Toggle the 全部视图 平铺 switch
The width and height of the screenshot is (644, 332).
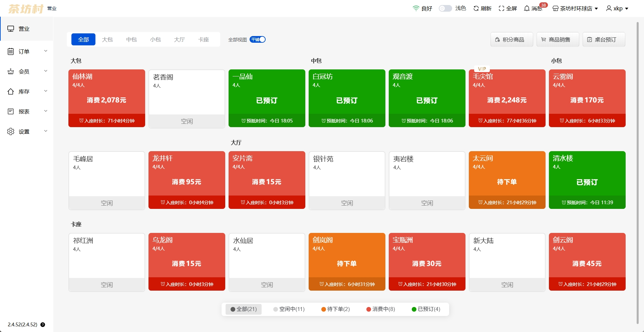click(258, 39)
